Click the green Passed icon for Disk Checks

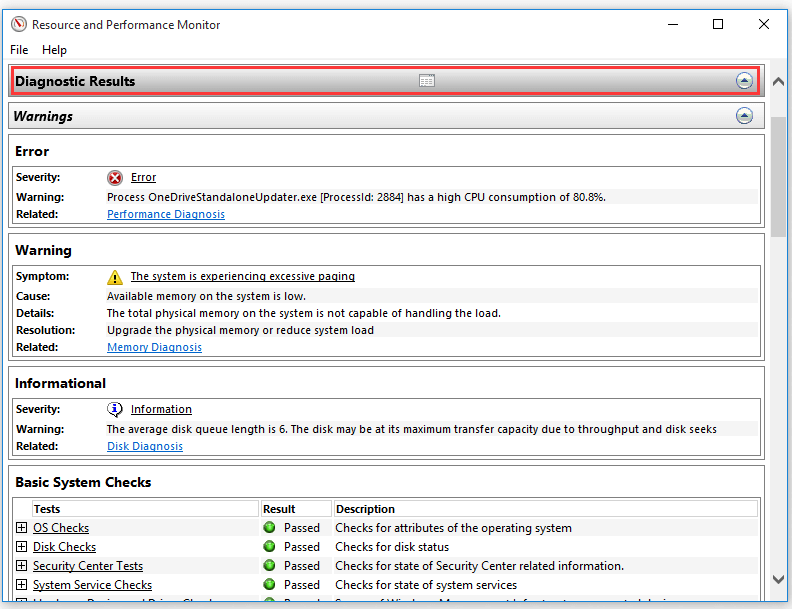tap(269, 546)
